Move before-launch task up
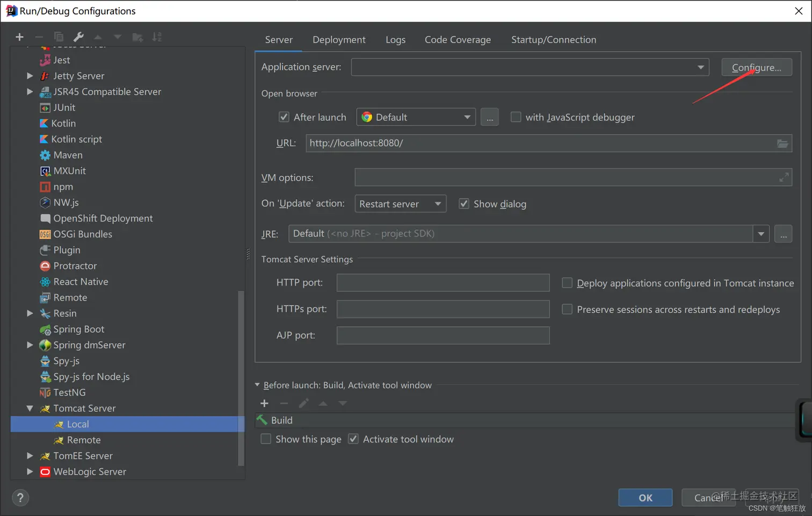 tap(323, 403)
